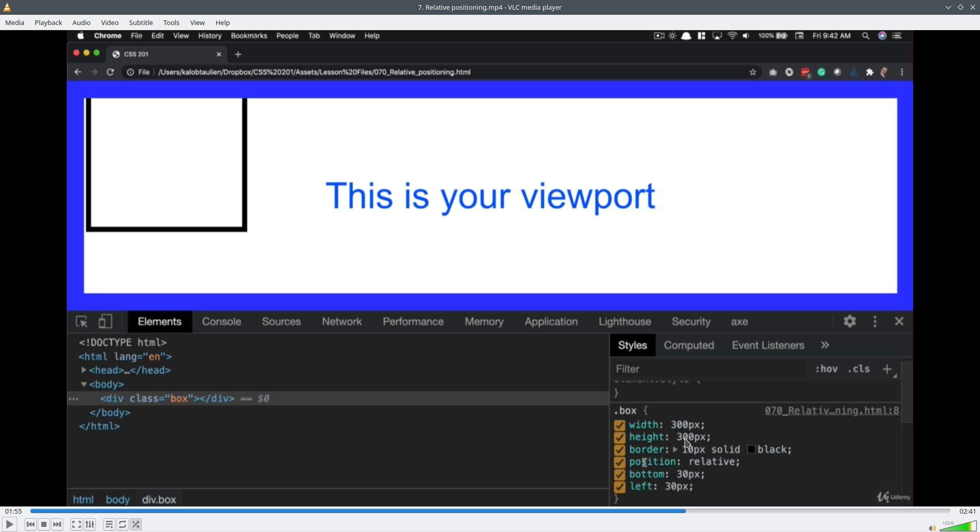Expand the border shorthand property

tap(675, 450)
